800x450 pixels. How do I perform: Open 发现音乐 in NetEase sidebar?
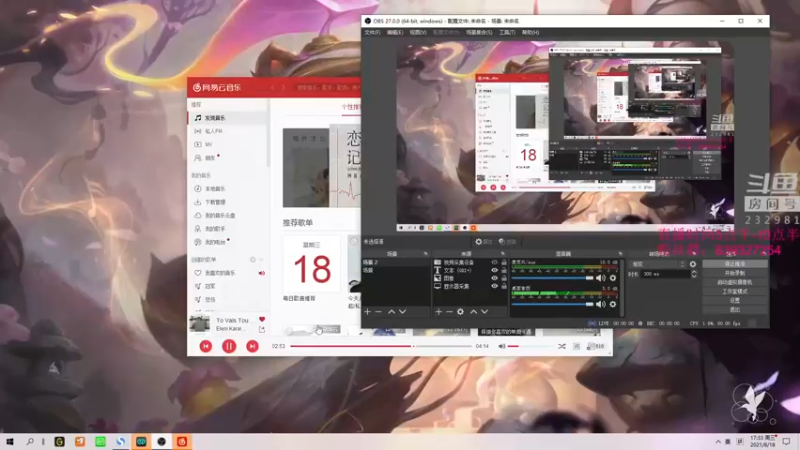tap(228, 118)
